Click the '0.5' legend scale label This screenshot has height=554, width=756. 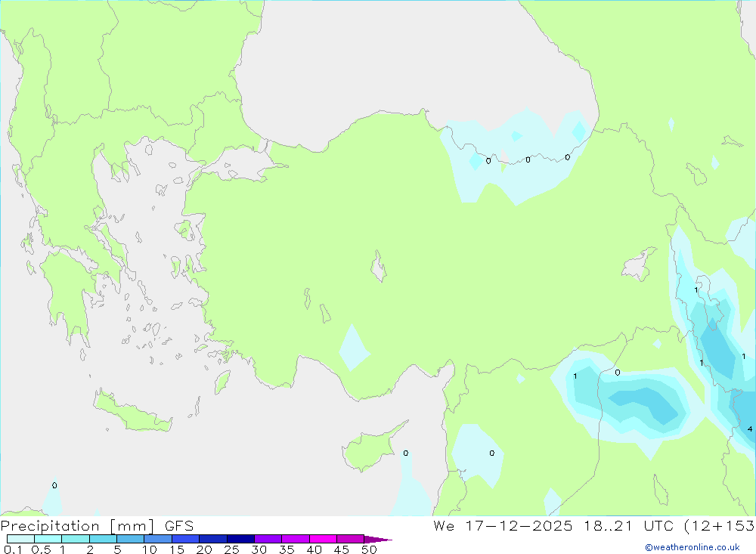coord(42,549)
